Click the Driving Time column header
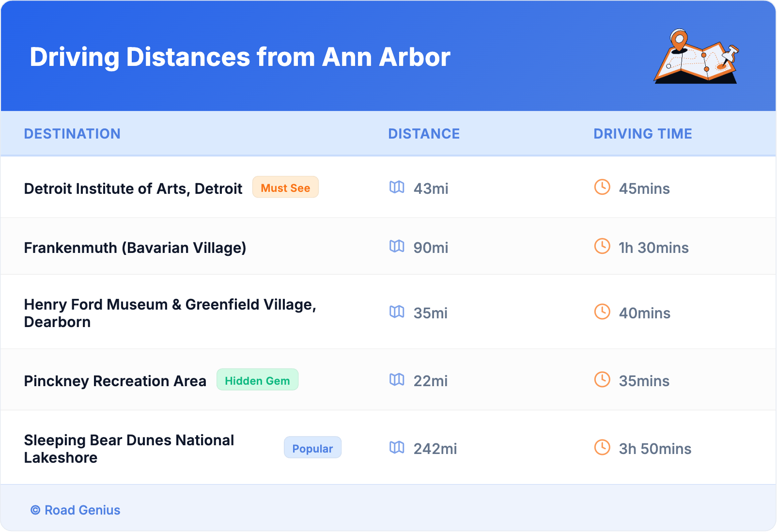This screenshot has height=532, width=777. tap(642, 134)
